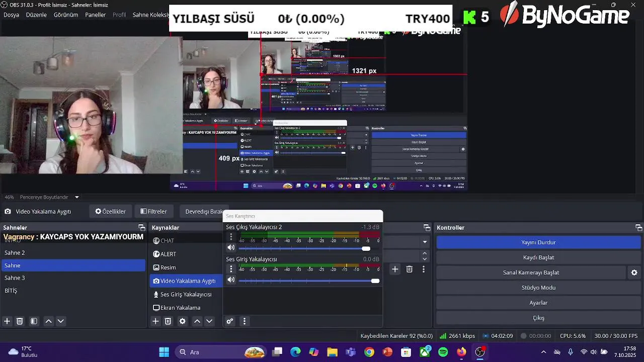Open audio mixer menu three-dots at bottom
Image resolution: width=644 pixels, height=362 pixels.
pyautogui.click(x=245, y=321)
